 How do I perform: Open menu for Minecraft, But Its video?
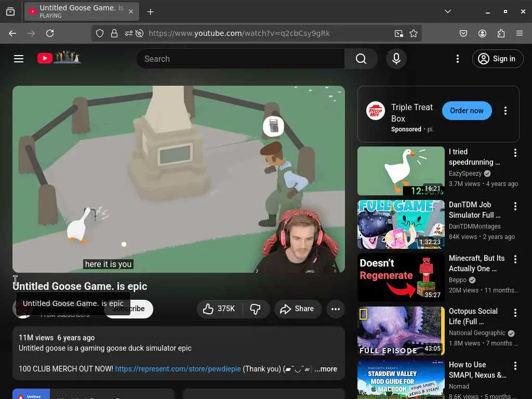click(515, 259)
